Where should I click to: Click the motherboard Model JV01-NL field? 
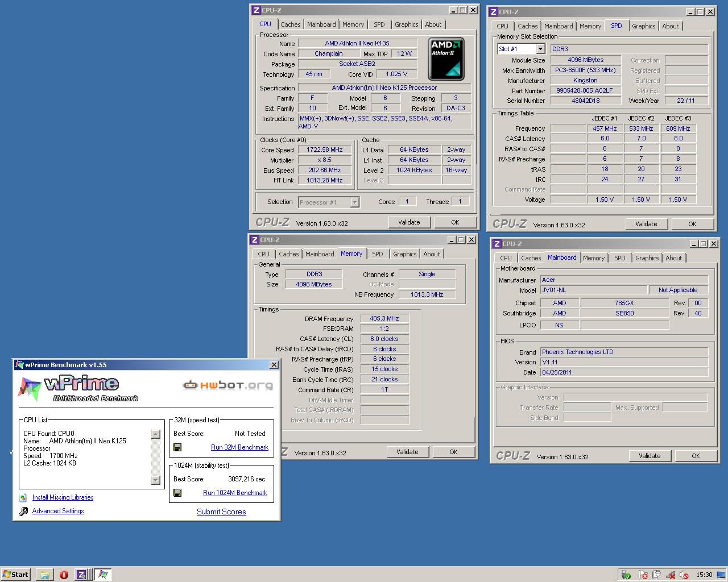coord(593,290)
